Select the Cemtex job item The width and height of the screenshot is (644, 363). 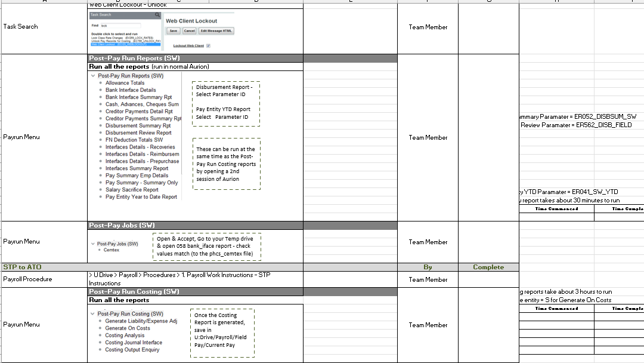click(x=112, y=250)
